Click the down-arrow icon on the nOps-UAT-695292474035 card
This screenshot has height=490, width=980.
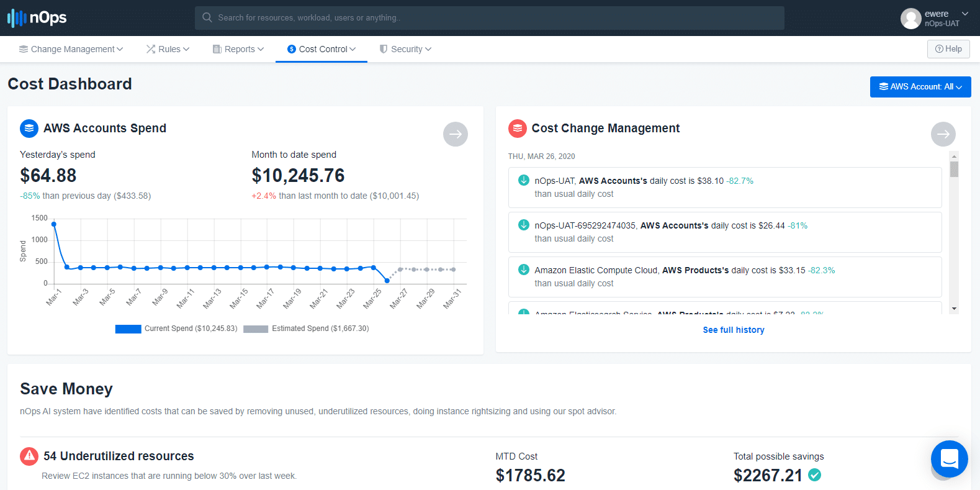coord(523,225)
